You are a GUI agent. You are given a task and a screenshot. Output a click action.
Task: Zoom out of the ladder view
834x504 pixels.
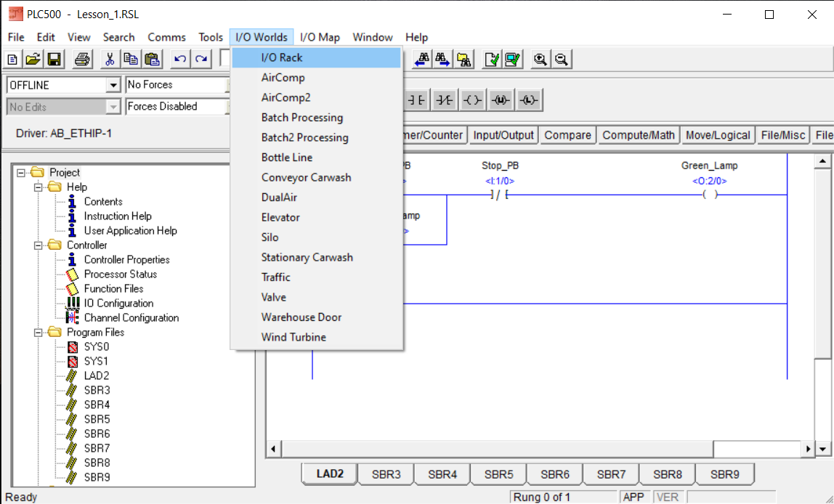tap(562, 59)
